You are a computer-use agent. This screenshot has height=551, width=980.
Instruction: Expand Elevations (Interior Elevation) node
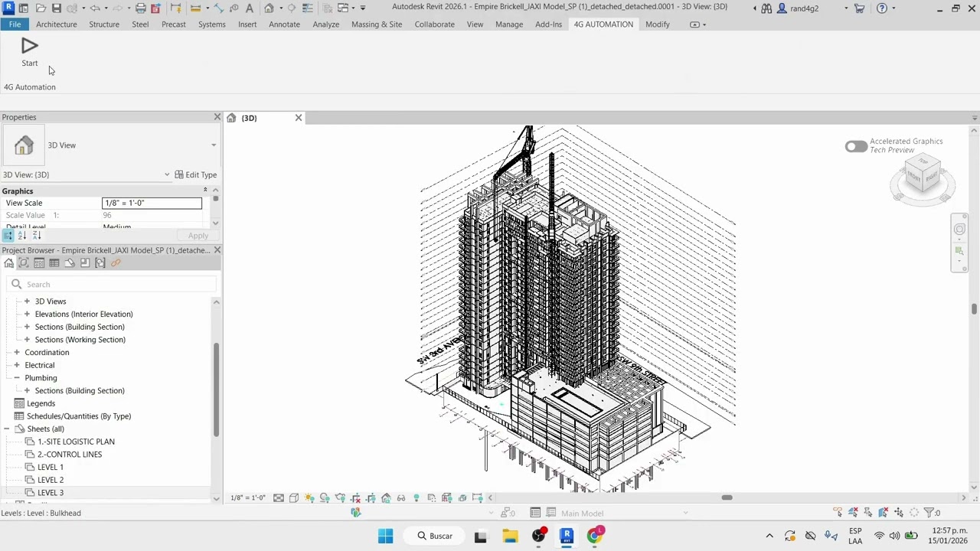click(27, 314)
